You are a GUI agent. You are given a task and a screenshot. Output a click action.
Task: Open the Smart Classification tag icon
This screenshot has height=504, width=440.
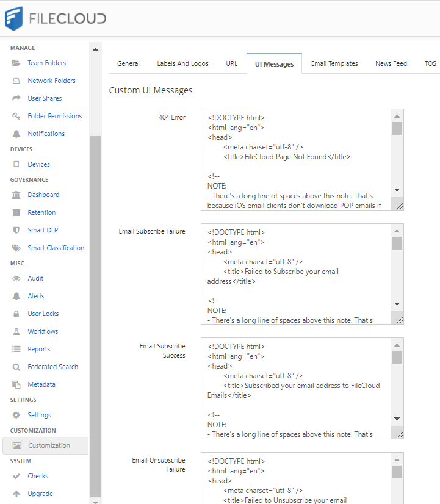[x=17, y=248]
